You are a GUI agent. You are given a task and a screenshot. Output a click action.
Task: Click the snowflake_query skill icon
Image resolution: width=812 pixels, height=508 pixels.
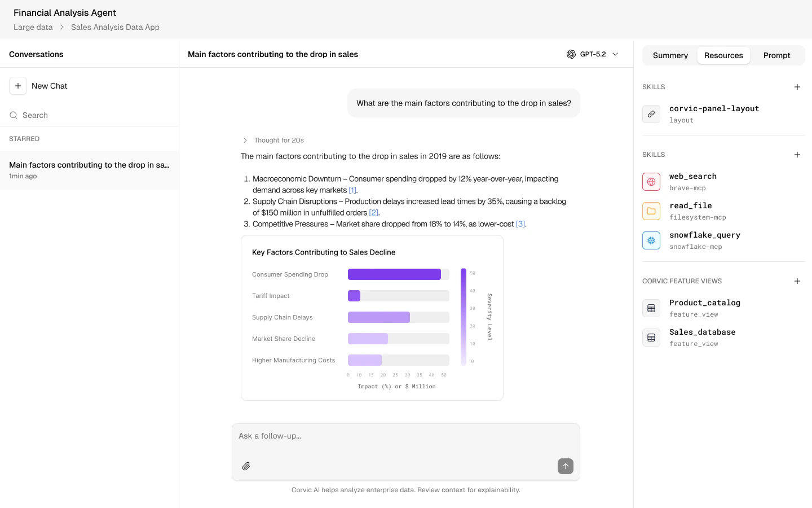[651, 240]
